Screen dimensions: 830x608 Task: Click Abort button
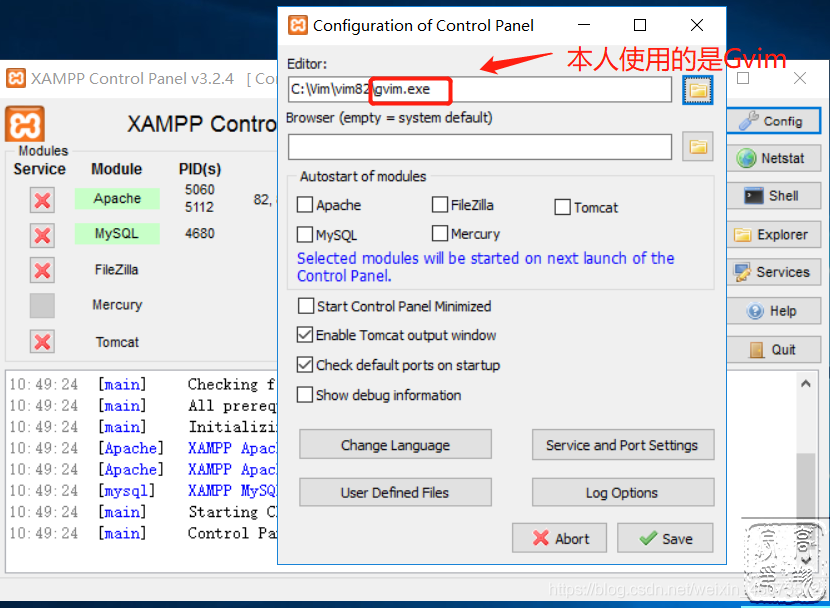[560, 538]
